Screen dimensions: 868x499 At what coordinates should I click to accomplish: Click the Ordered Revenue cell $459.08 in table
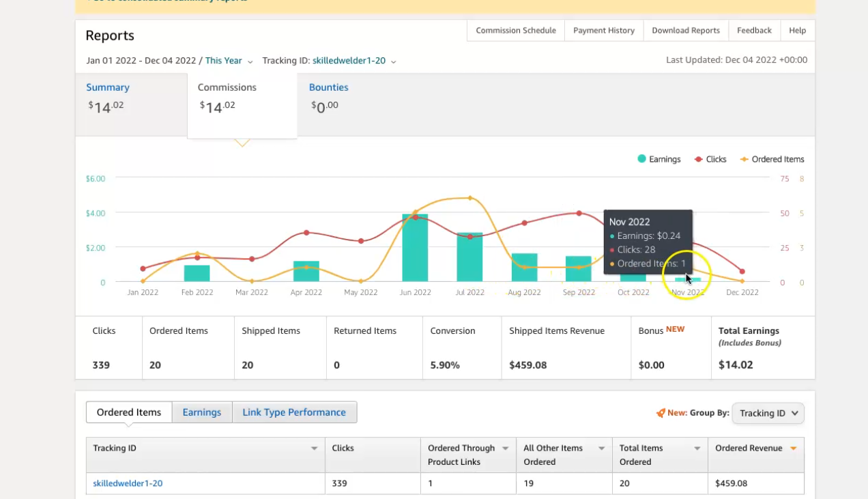pyautogui.click(x=732, y=483)
